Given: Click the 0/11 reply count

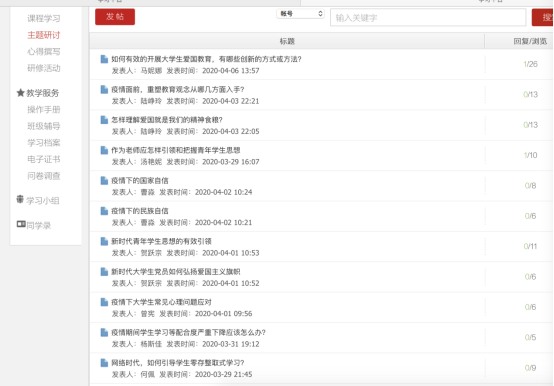Looking at the screenshot, I should (x=530, y=246).
